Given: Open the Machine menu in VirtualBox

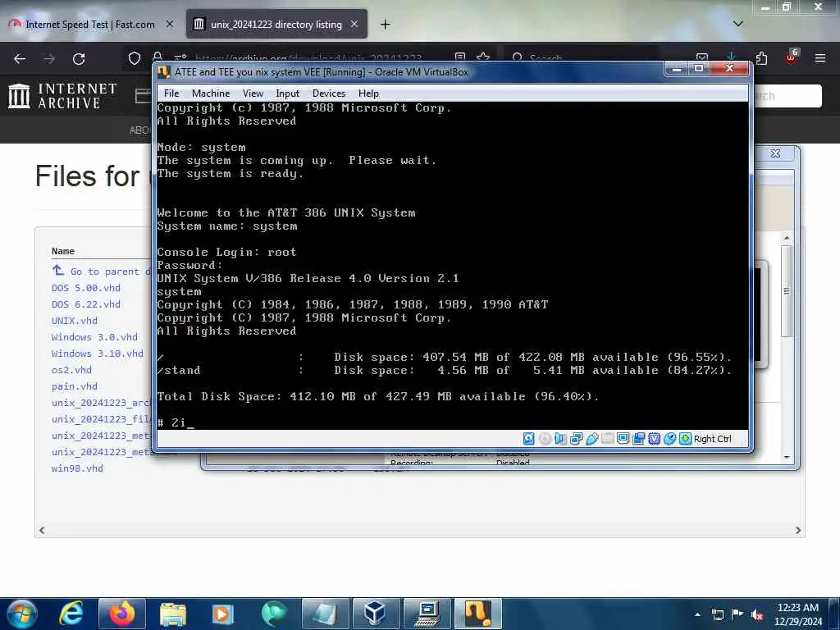Looking at the screenshot, I should pos(211,94).
